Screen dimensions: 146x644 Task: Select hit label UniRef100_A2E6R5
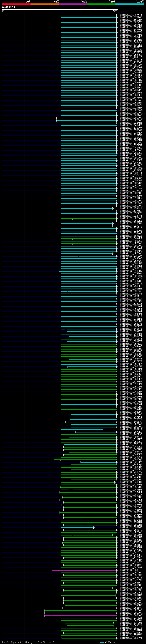pyautogui.click(x=131, y=557)
